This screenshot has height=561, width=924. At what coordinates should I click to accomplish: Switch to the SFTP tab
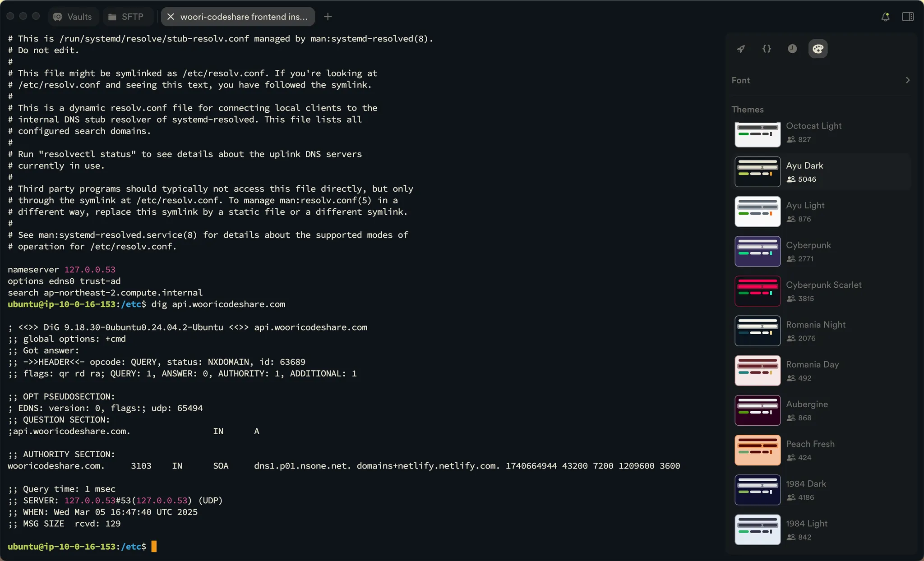point(126,17)
